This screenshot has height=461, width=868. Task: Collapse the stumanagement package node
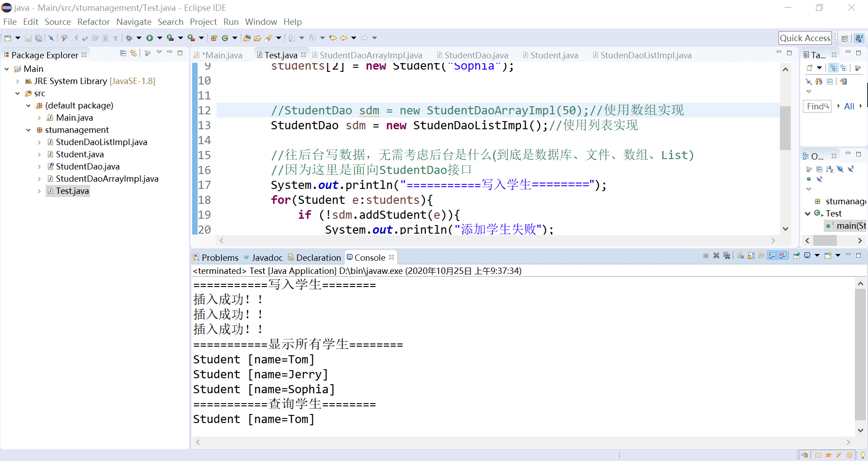28,130
